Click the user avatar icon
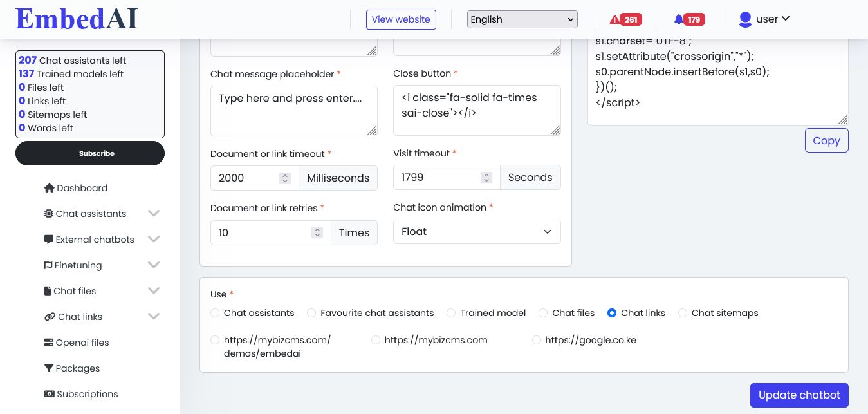 [745, 19]
